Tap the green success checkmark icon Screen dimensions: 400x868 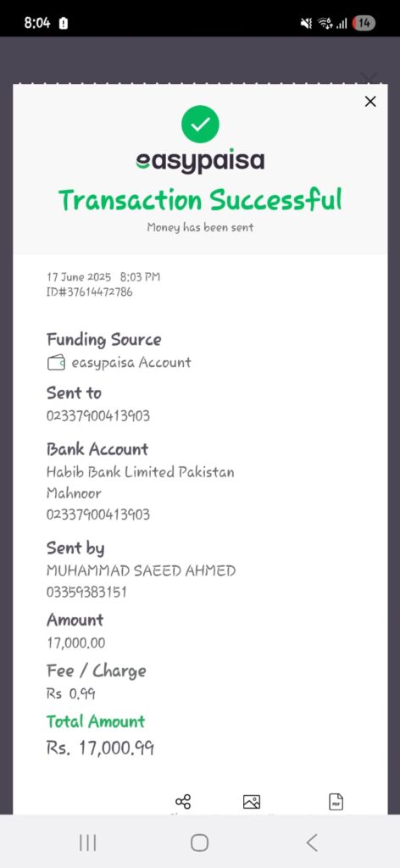200,124
